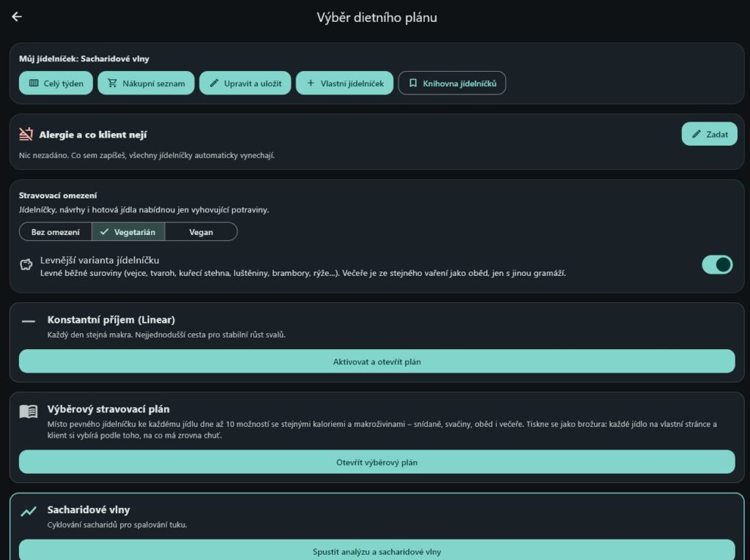Create a Vlastní jídelníček

(x=344, y=83)
